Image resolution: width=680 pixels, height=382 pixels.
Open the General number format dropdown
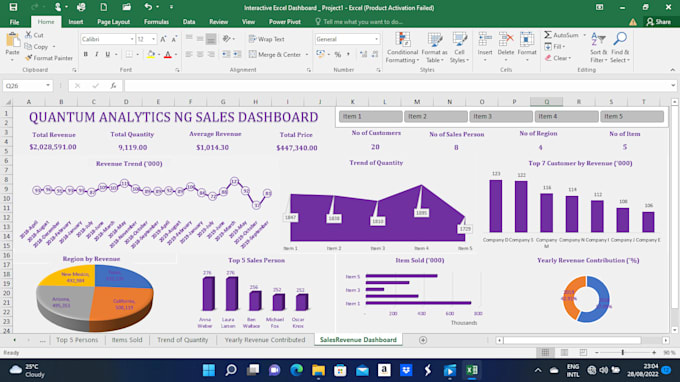[x=376, y=39]
